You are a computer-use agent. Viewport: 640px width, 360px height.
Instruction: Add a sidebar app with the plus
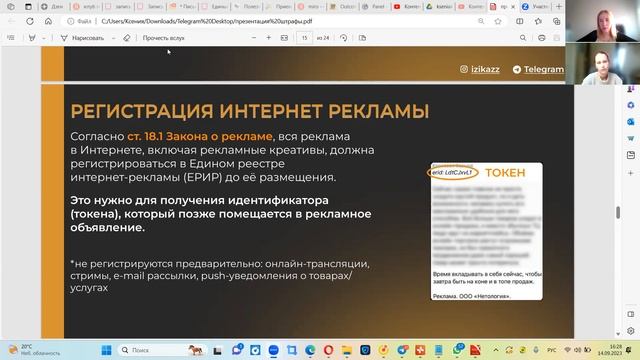631,173
